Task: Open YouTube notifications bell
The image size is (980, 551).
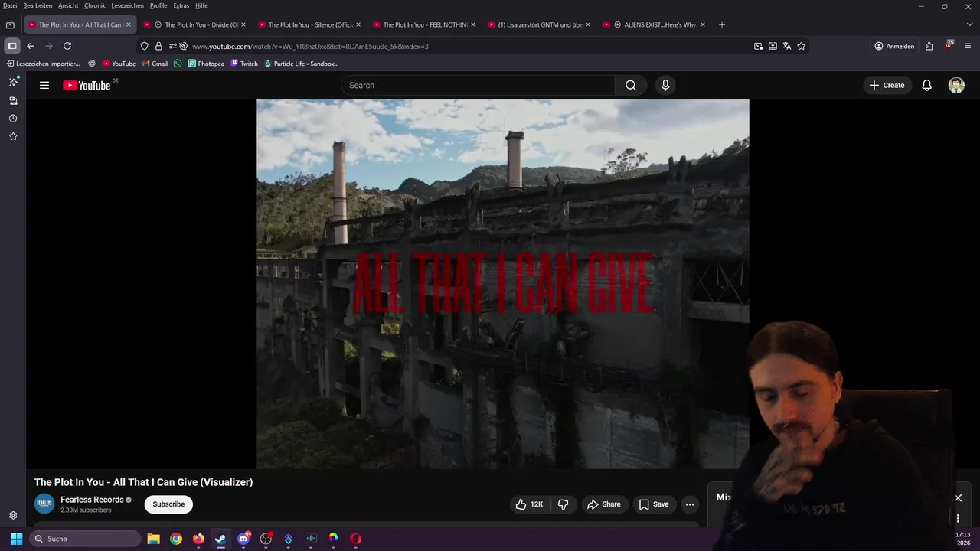Action: click(926, 85)
